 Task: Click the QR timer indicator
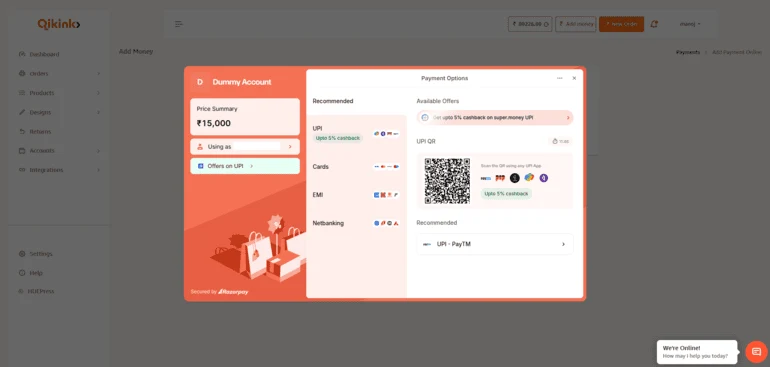560,141
